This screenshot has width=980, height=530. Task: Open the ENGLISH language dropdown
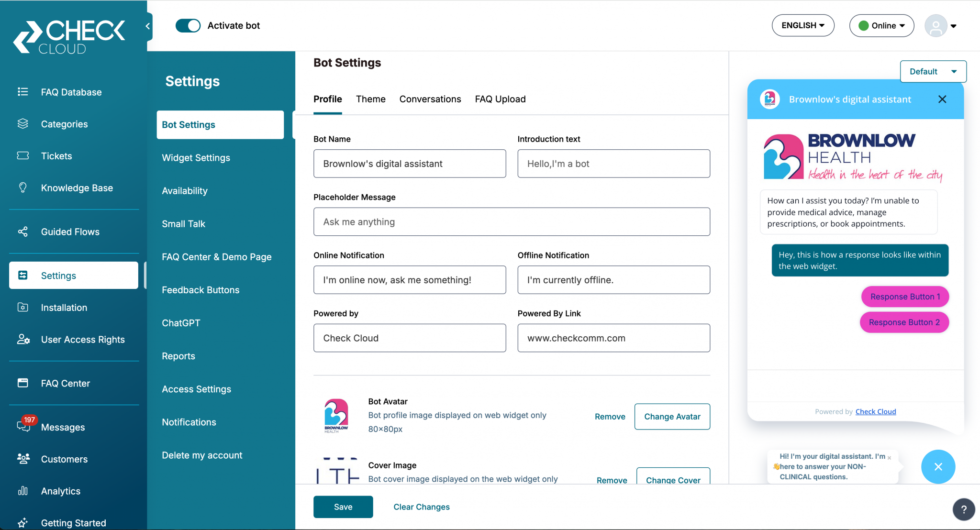click(x=802, y=26)
